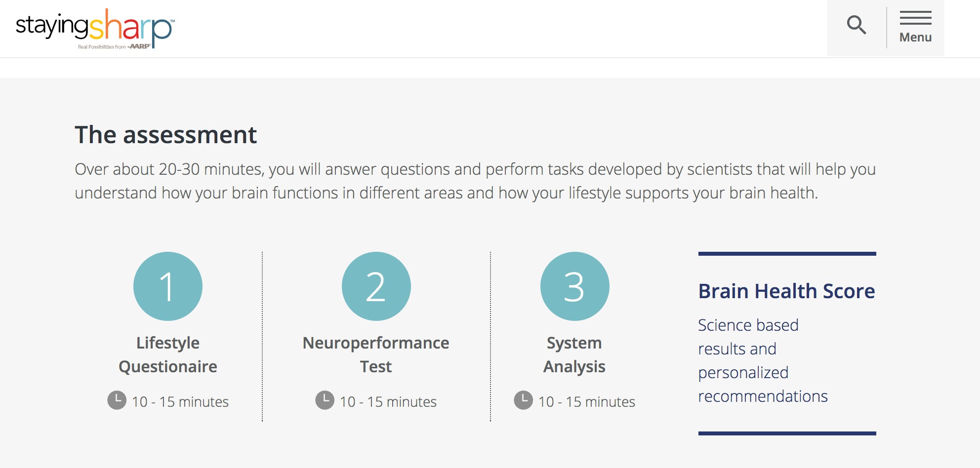Click the Neuroperformance Test label
Screen dimensions: 980x468
click(x=376, y=354)
